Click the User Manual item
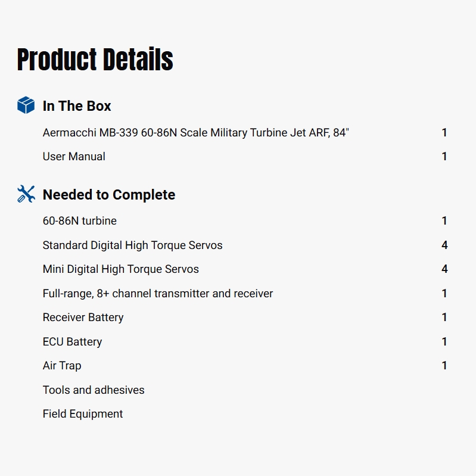 pos(74,157)
